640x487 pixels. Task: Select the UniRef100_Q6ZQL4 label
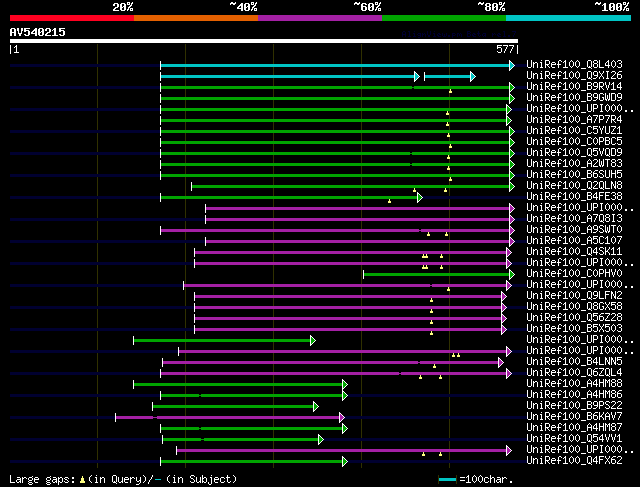[x=574, y=373]
